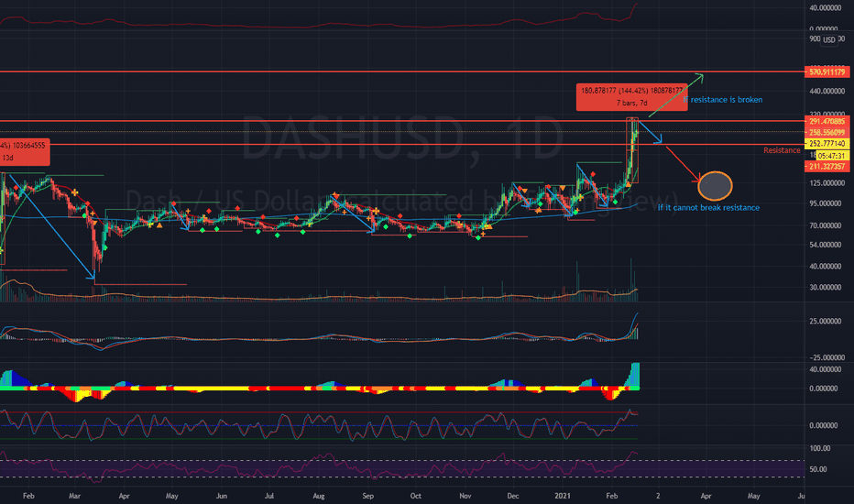Open the USD currency selector on price scale
The image size is (854, 504).
pos(829,39)
